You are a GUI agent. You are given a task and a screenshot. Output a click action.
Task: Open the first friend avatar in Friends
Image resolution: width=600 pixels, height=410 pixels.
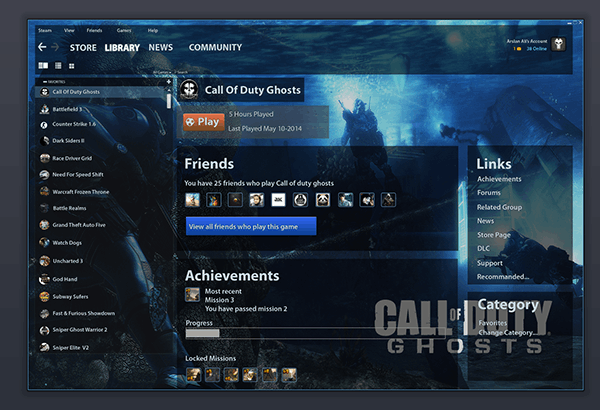click(x=192, y=199)
